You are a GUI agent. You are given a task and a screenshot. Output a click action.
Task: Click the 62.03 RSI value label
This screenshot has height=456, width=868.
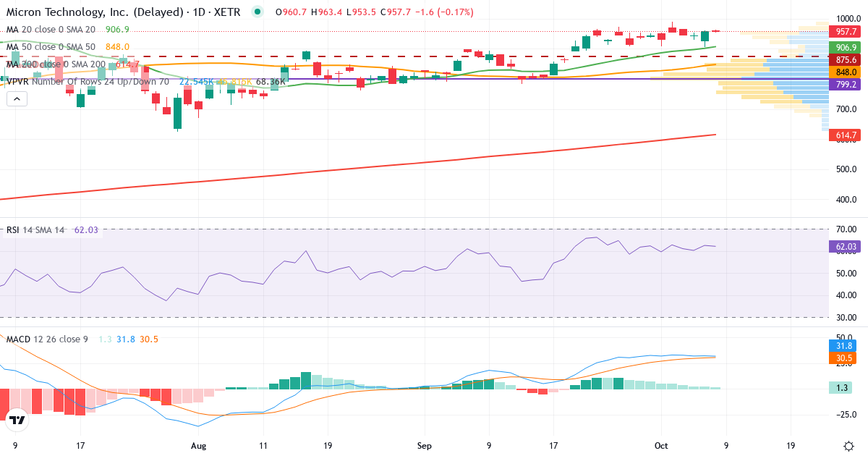846,247
